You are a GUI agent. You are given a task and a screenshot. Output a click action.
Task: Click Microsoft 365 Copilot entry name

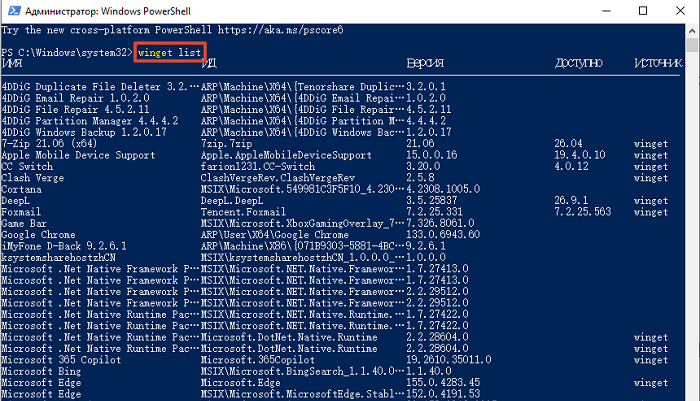[x=61, y=360]
